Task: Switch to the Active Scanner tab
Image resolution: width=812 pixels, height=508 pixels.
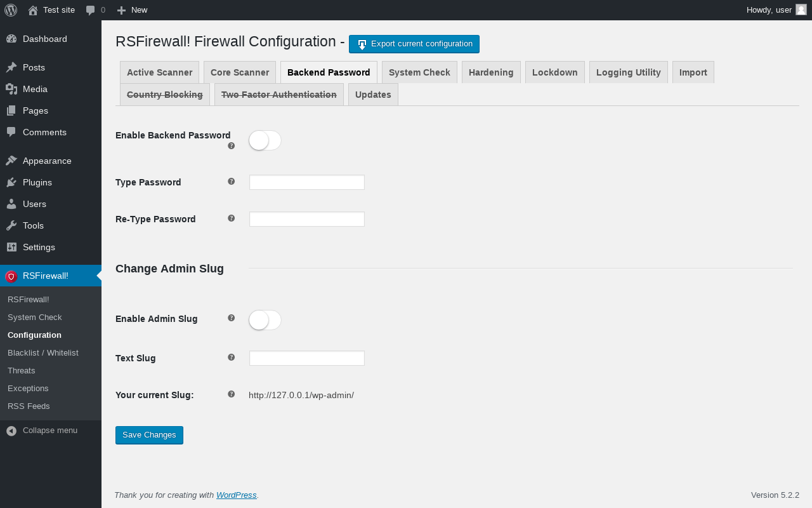Action: pyautogui.click(x=159, y=72)
